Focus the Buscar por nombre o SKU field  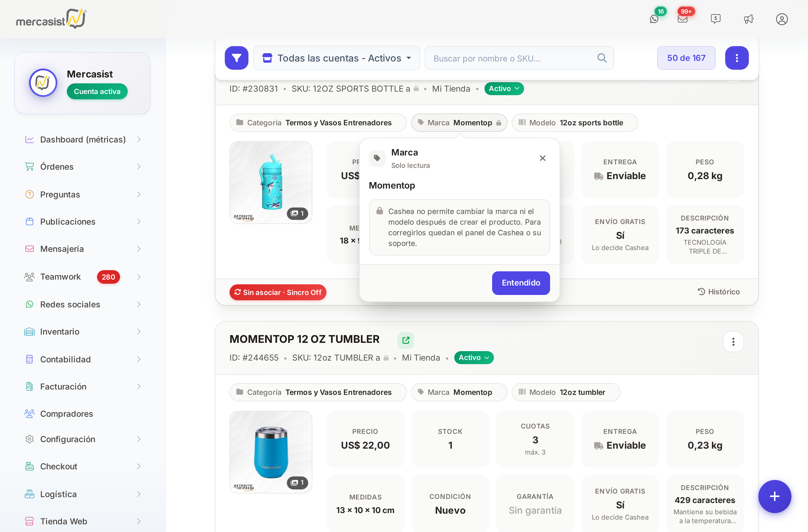[x=519, y=58]
